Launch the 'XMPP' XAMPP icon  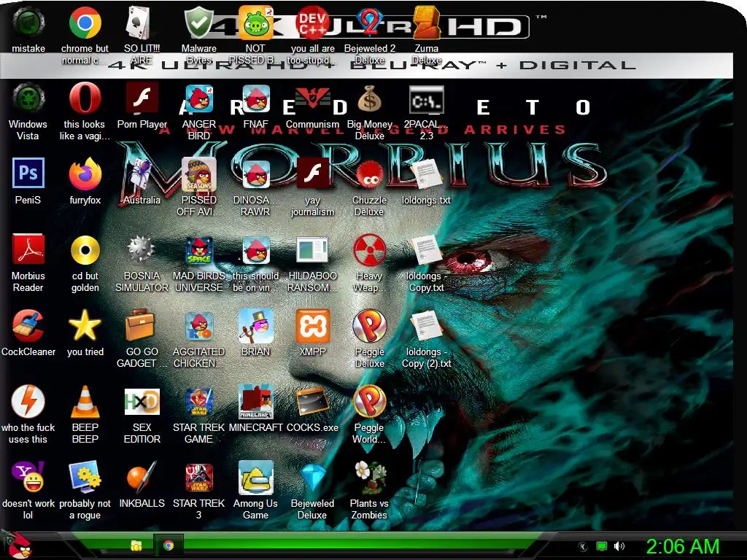click(x=312, y=326)
